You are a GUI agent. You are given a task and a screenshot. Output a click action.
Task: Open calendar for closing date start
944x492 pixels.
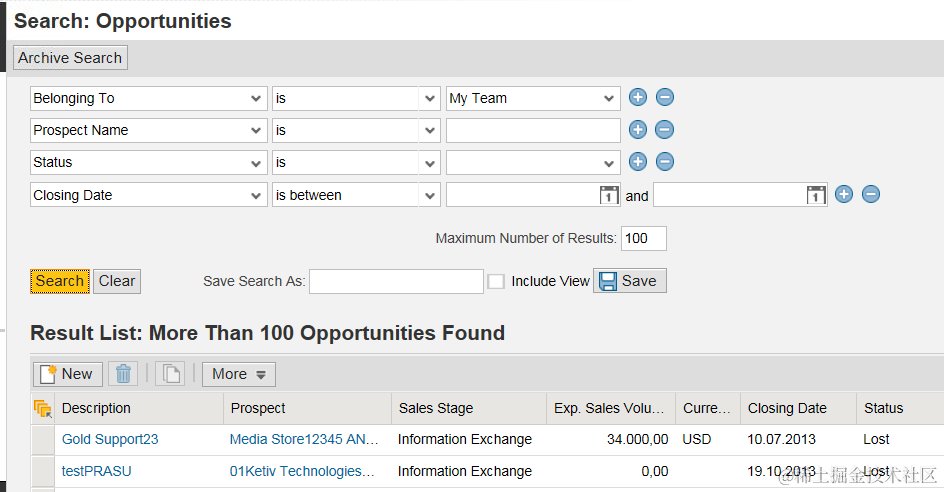coord(609,196)
